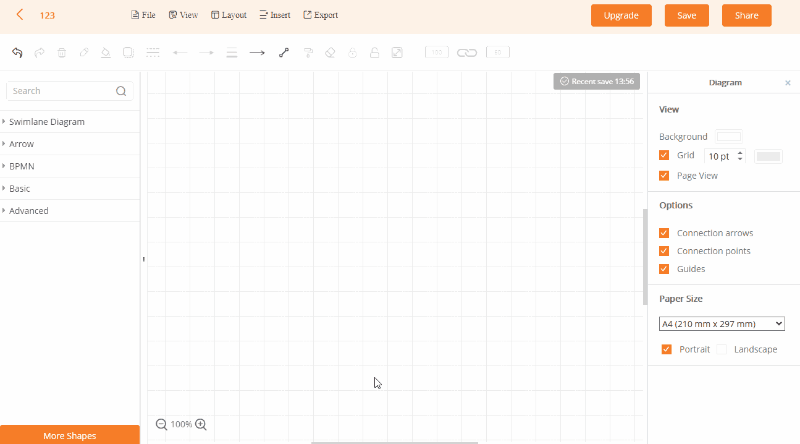Open the Insert menu
This screenshot has height=444, width=800.
click(x=275, y=15)
